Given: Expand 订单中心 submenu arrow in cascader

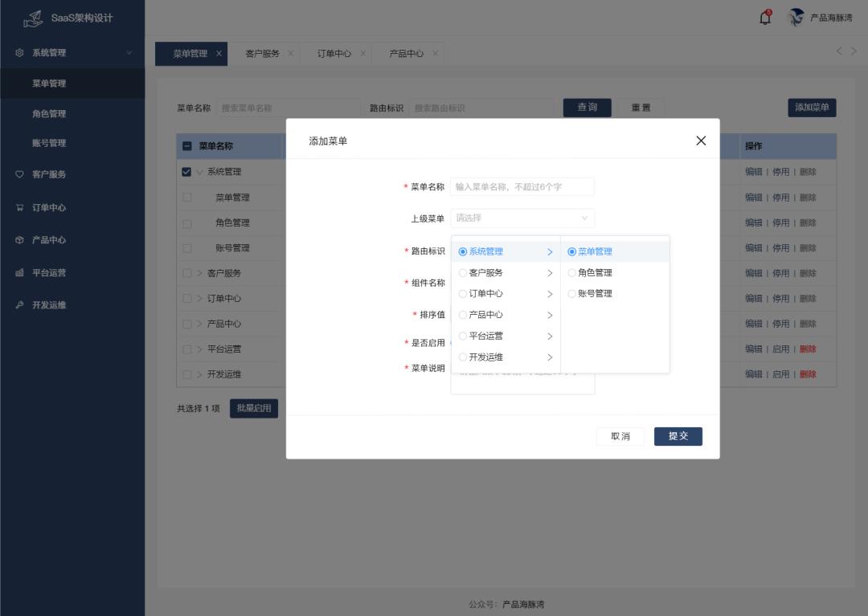Looking at the screenshot, I should point(550,294).
